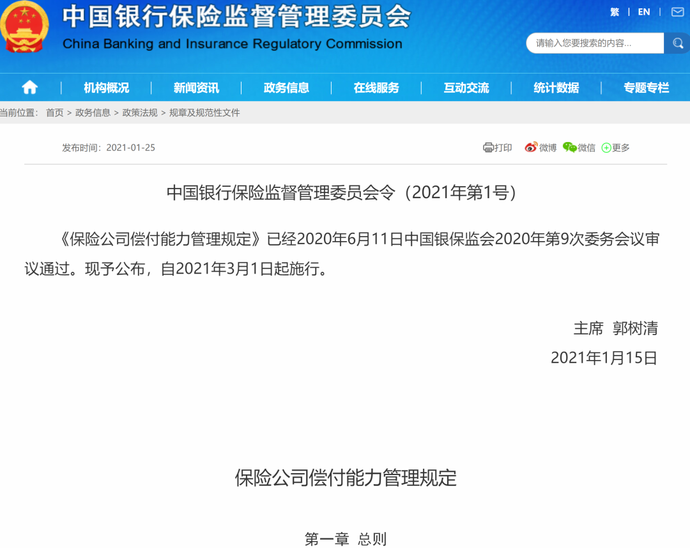This screenshot has height=548, width=690.
Task: Click the site title 中国银行保险监督管理委员会
Action: point(236,17)
